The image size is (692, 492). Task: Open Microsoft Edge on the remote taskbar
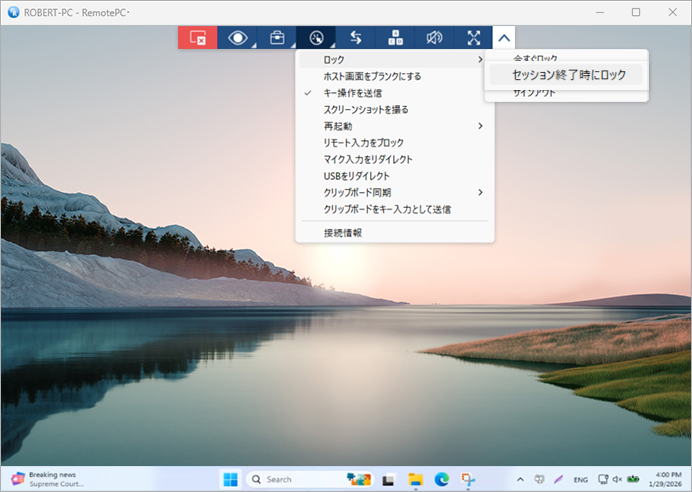(x=442, y=479)
